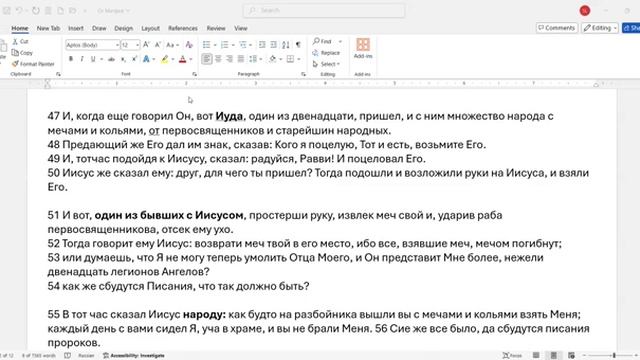The height and width of the screenshot is (360, 640).
Task: Open Focus mode in status bar
Action: 512,356
